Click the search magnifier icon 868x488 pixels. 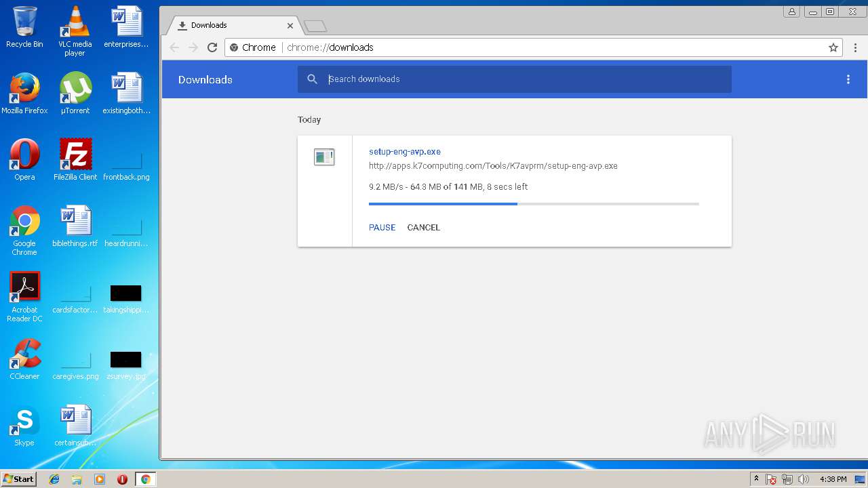312,79
